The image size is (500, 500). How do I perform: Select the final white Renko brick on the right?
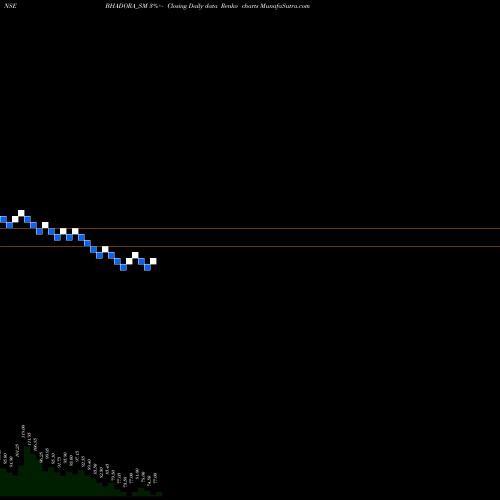(x=153, y=261)
